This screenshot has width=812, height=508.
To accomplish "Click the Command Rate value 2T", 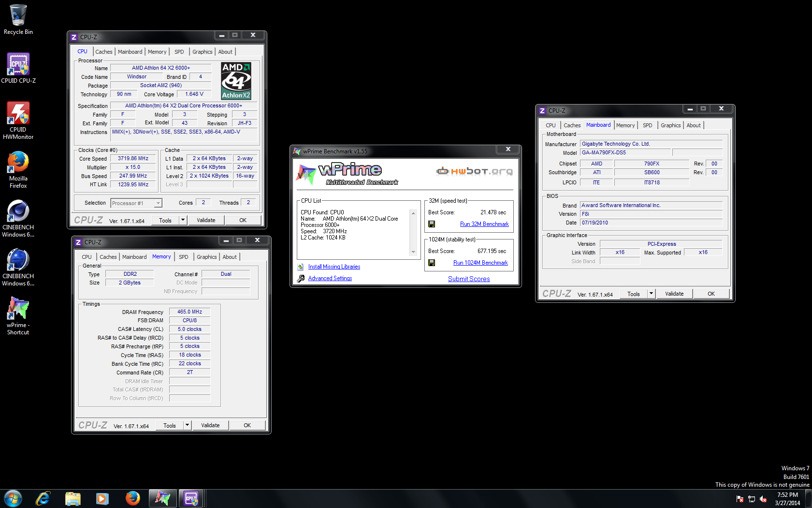I will [189, 372].
